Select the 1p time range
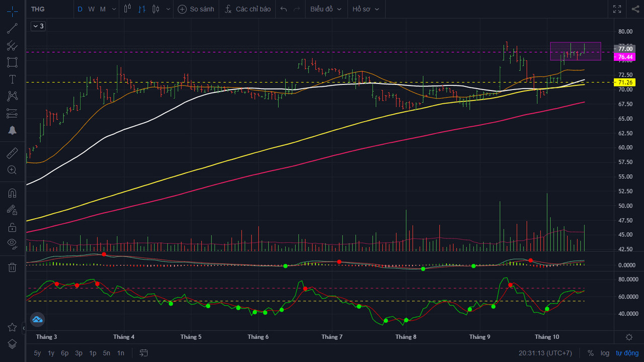644x362 pixels. [x=93, y=353]
